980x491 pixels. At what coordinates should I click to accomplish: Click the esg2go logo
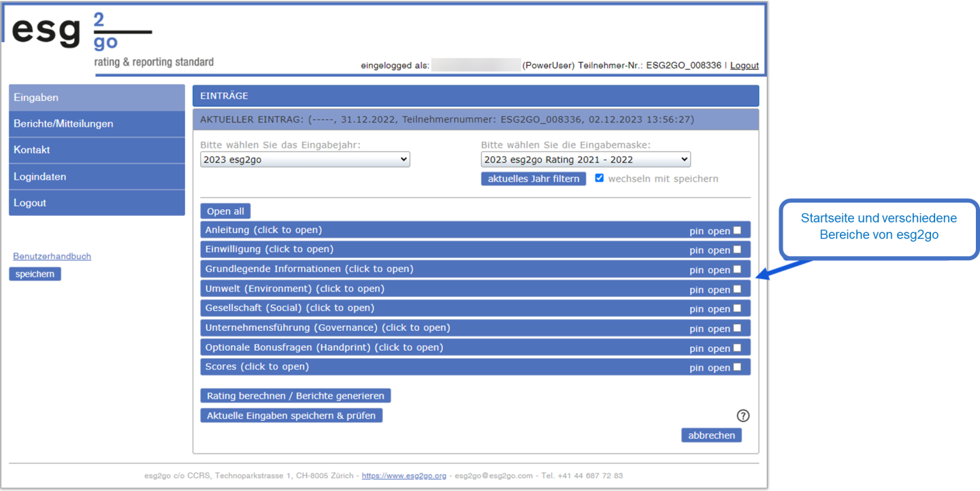[82, 33]
